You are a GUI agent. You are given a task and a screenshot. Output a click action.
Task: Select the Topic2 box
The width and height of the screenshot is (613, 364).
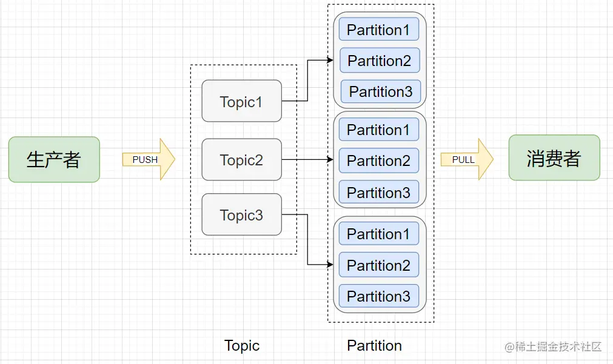point(241,160)
